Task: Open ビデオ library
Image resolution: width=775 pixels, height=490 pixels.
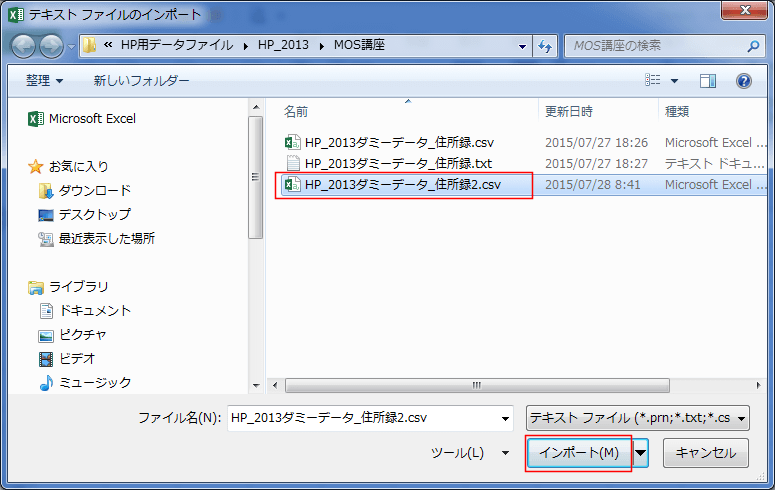Action: click(x=77, y=358)
